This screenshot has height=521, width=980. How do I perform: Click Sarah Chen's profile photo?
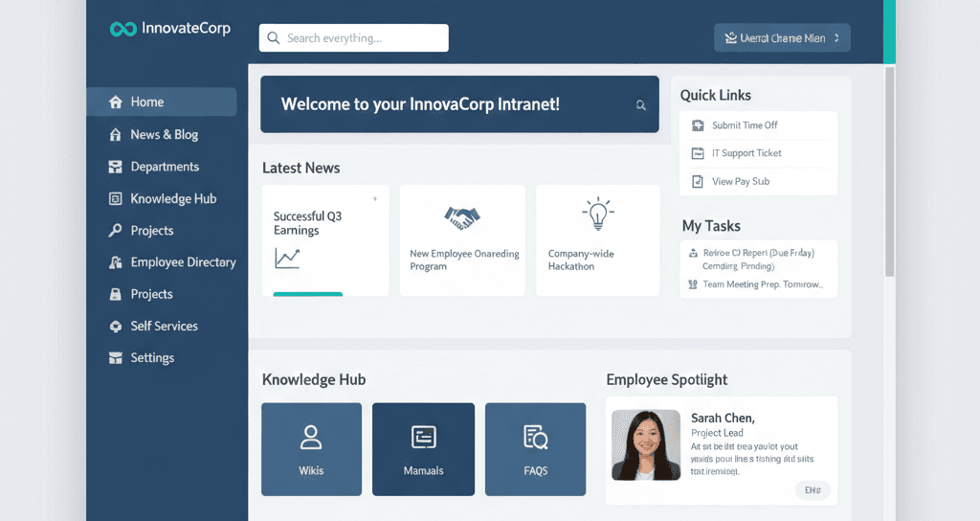[x=646, y=444]
